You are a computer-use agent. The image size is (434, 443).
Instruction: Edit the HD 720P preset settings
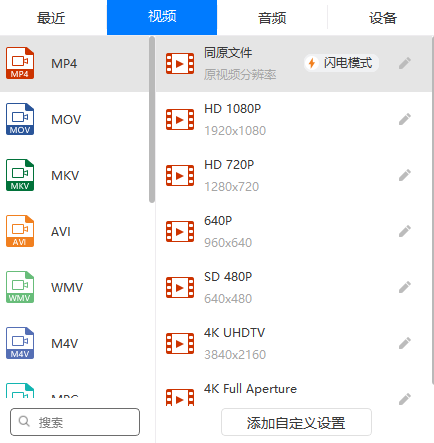[x=405, y=175]
